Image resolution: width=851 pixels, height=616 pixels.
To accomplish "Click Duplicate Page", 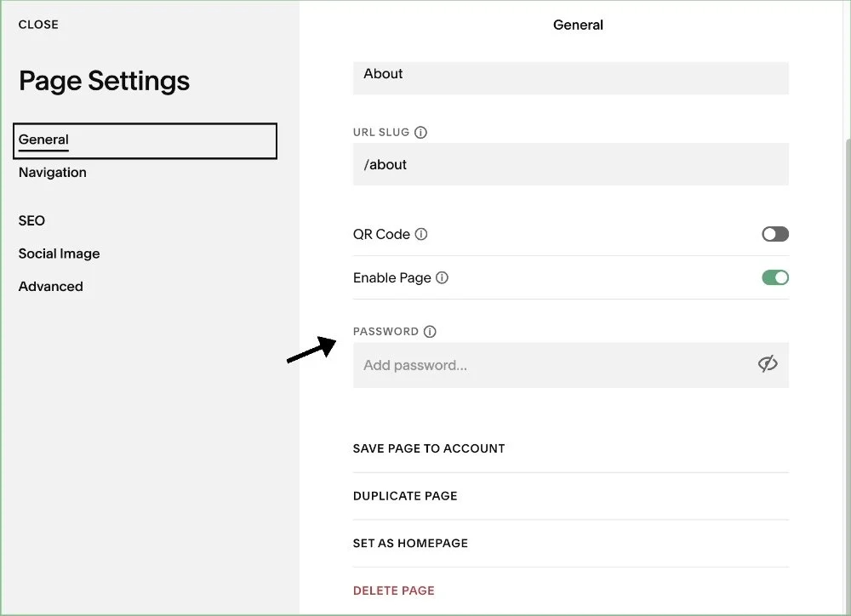I will pos(405,496).
